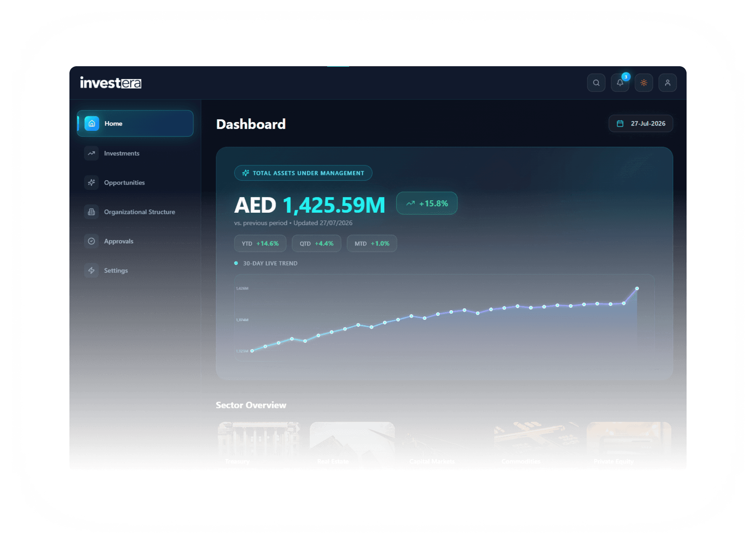Toggle light theme sun icon

[644, 83]
